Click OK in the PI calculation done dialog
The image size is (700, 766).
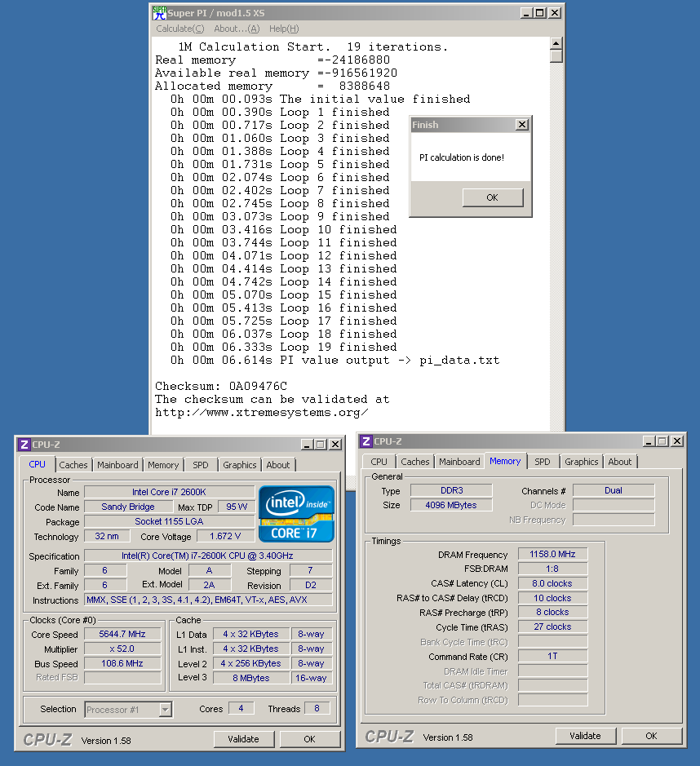(493, 197)
